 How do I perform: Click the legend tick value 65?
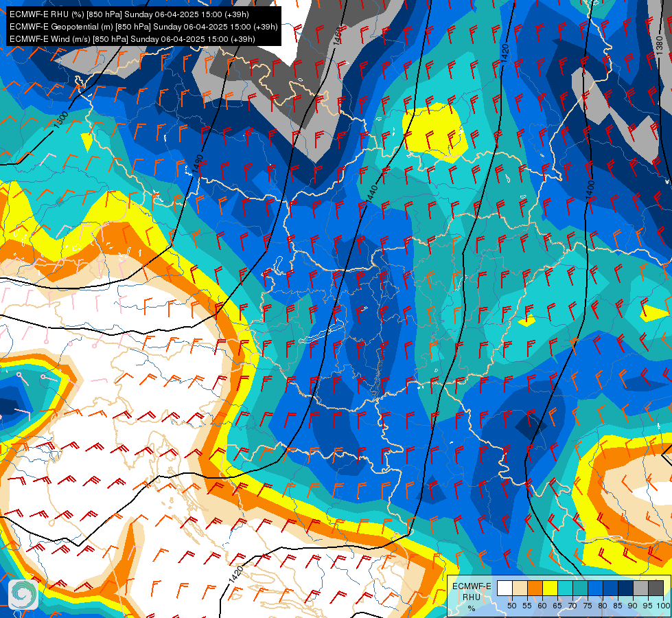click(x=557, y=606)
